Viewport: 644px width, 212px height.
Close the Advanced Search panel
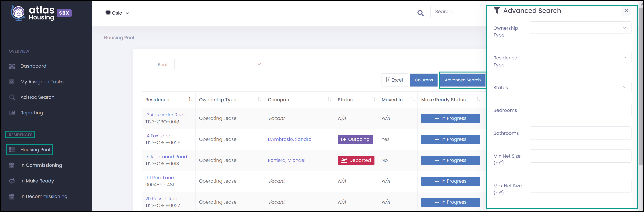click(626, 10)
